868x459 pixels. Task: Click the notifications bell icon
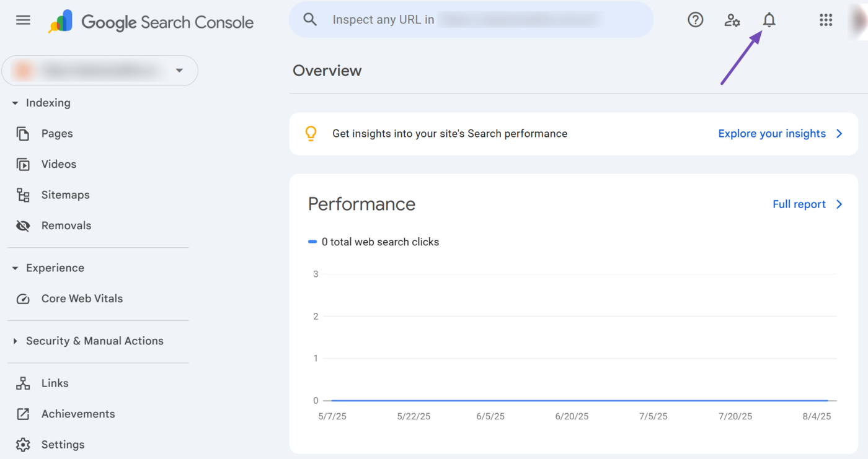(769, 20)
